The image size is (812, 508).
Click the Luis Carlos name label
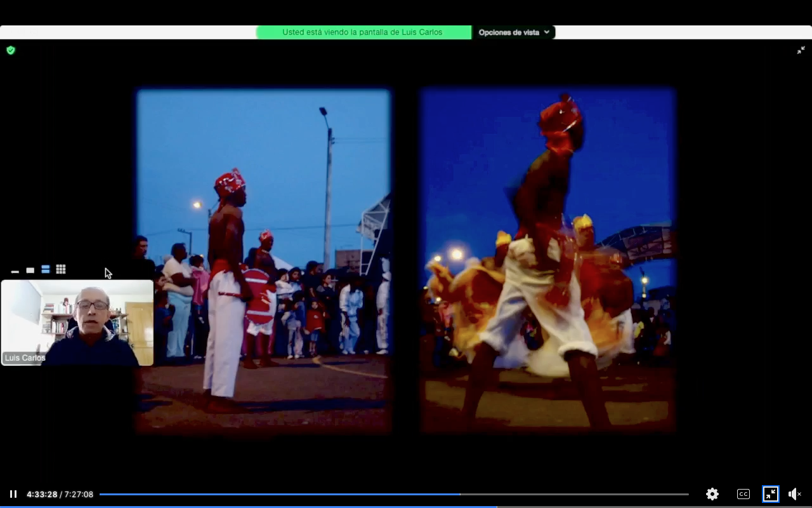coord(25,358)
